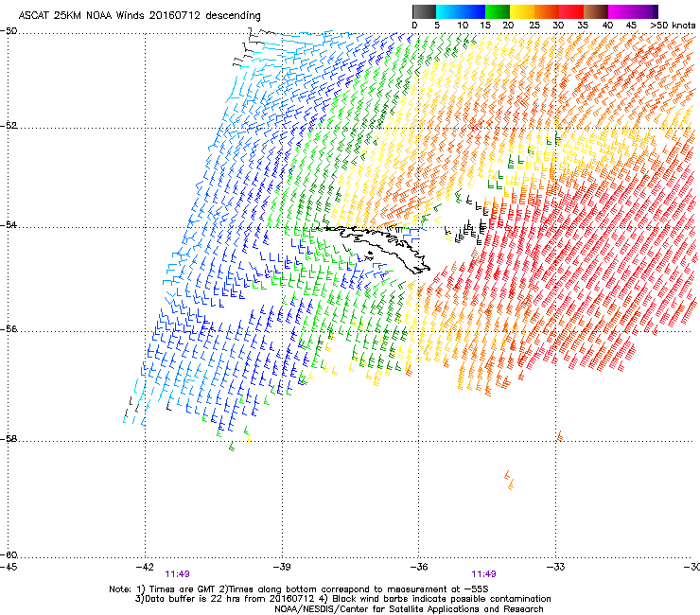This screenshot has height=615, width=700.
Task: Click the 'Data buffer is 22 hrs' note
Action: (x=342, y=599)
